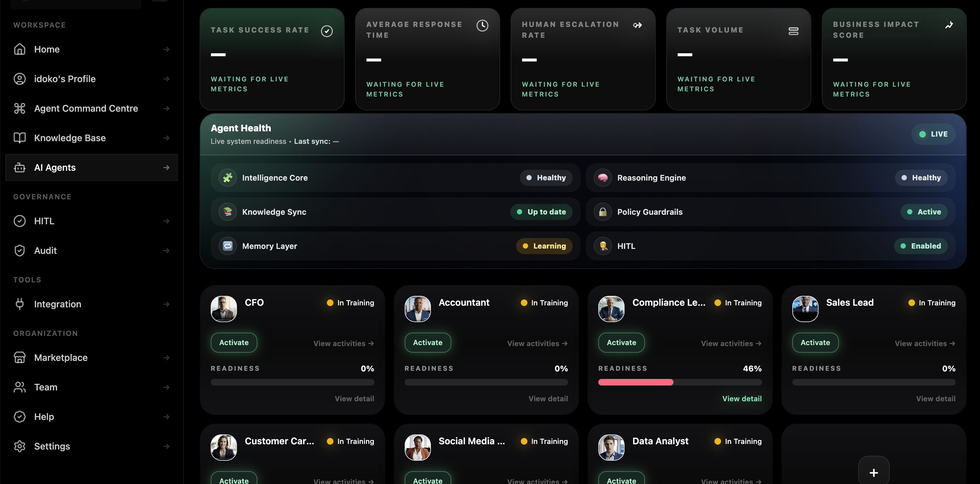The height and width of the screenshot is (484, 980).
Task: Click the Integration plug icon
Action: (x=19, y=304)
